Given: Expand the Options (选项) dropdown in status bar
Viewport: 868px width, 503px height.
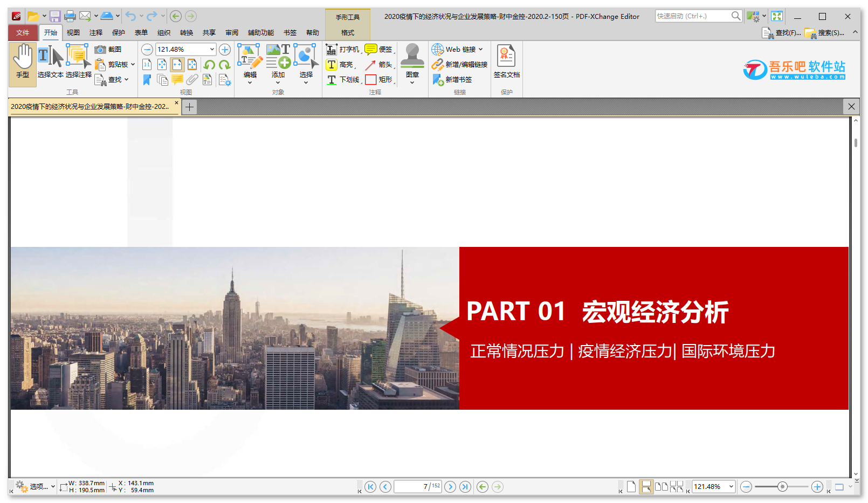Looking at the screenshot, I should 53,486.
